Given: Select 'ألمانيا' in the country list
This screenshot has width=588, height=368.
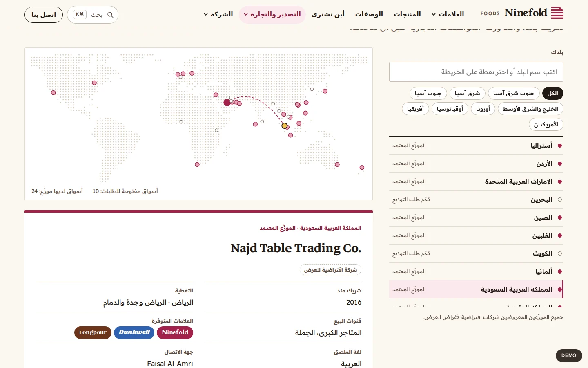Looking at the screenshot, I should (476, 272).
